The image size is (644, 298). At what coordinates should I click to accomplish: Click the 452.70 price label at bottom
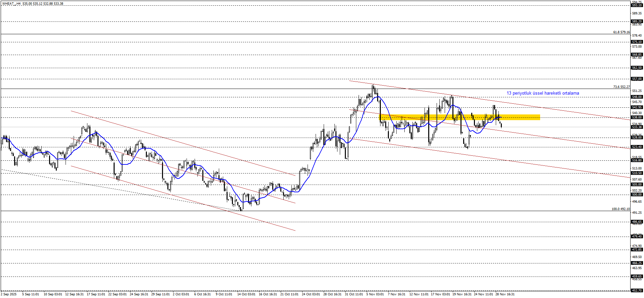click(x=637, y=291)
